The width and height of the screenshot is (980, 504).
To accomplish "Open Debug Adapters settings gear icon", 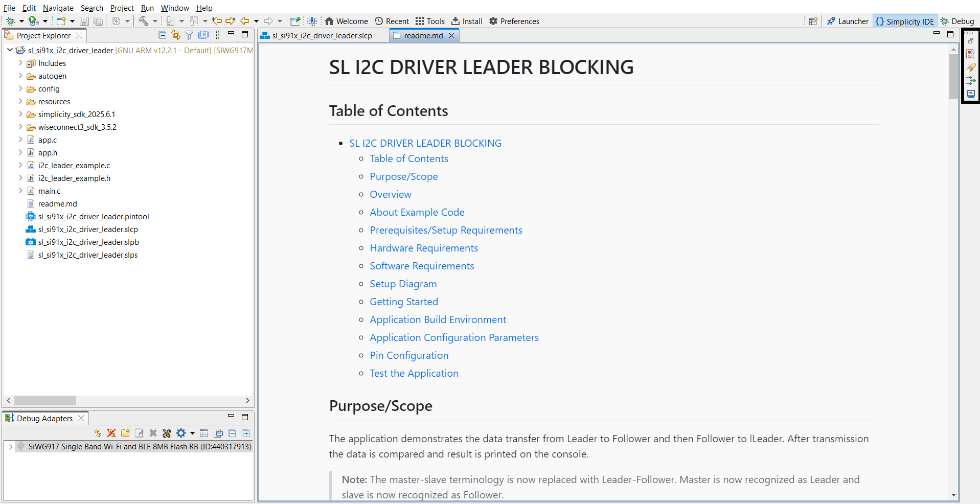I will tap(181, 433).
